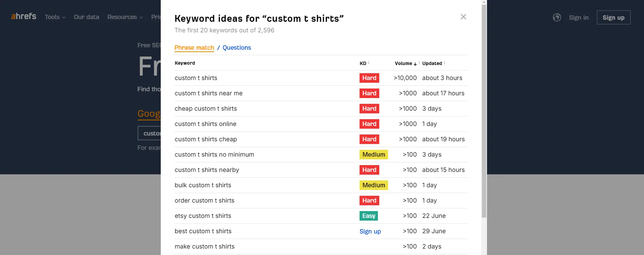Screen dimensions: 644x255
Task: Open the language globe icon in the header
Action: (x=557, y=17)
